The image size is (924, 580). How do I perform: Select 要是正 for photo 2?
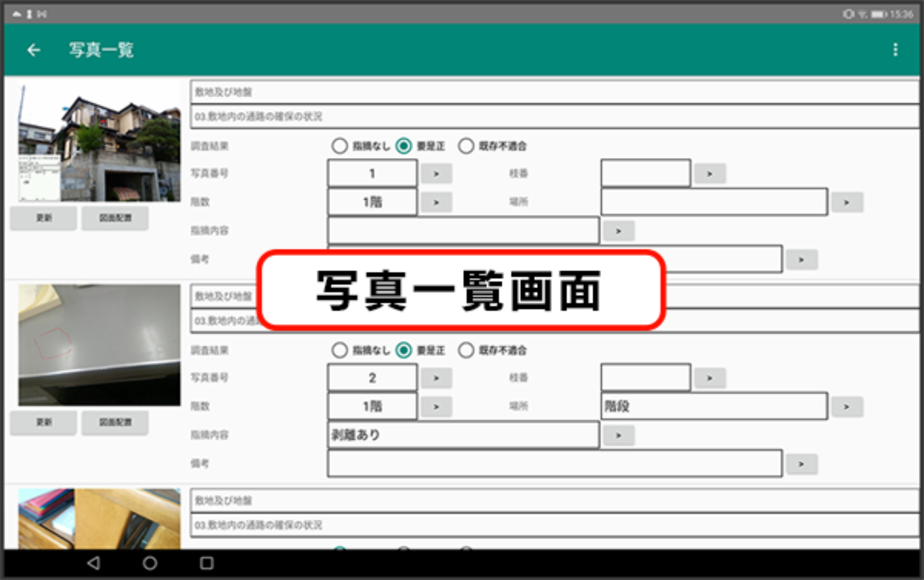404,350
